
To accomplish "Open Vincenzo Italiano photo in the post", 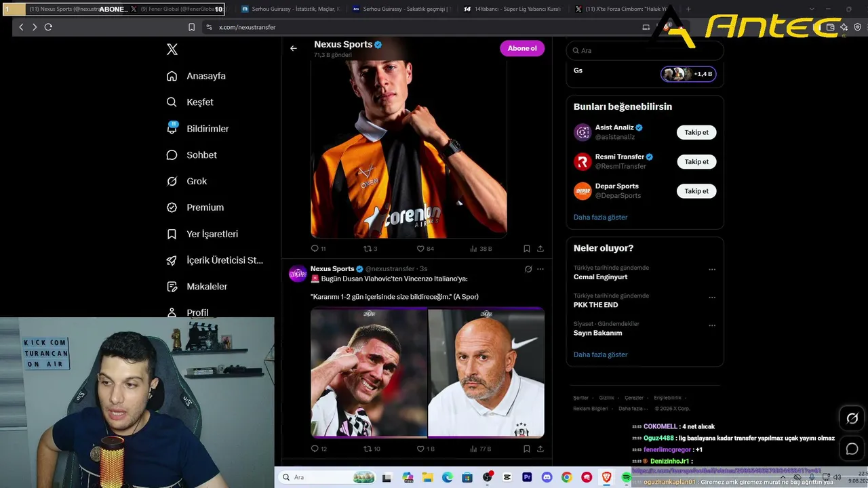I will (x=486, y=373).
